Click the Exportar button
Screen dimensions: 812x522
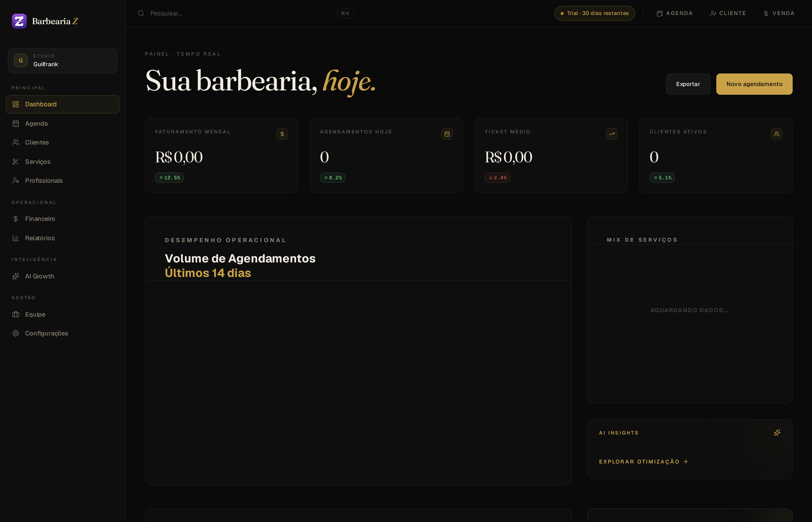pyautogui.click(x=688, y=84)
